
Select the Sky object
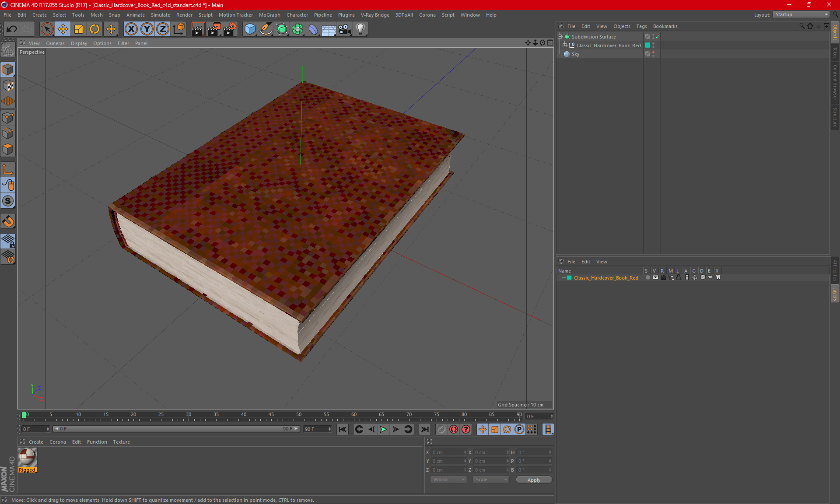(575, 54)
